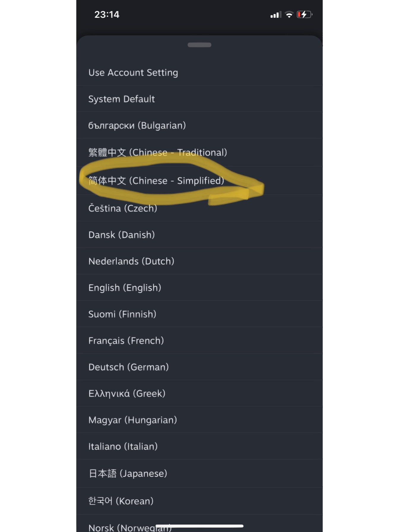Viewport: 399px width, 532px height.
Task: Select the circled Chinese - Simplified option
Action: (199, 180)
